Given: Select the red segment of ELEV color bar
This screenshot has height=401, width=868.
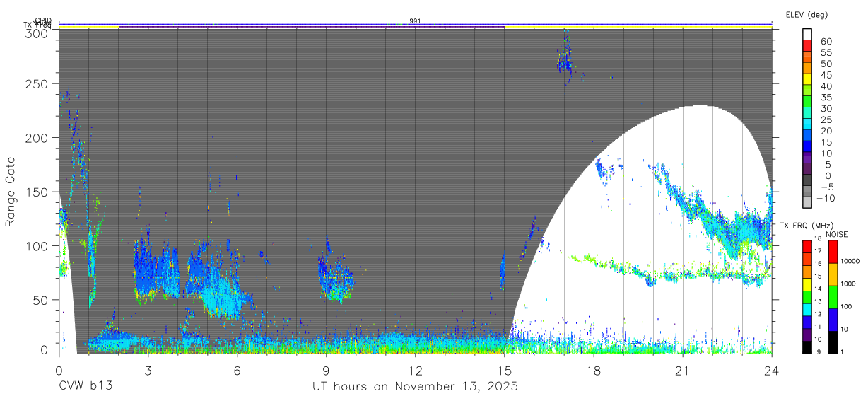Looking at the screenshot, I should 807,47.
